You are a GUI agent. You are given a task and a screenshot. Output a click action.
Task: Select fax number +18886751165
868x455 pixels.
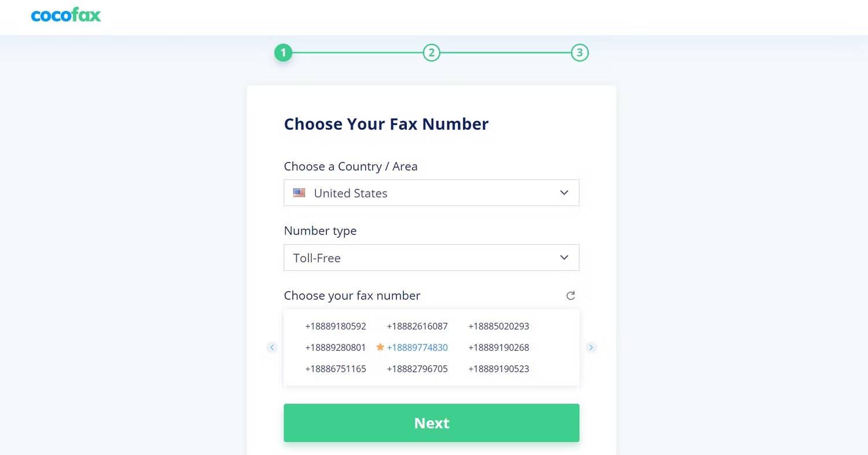click(x=336, y=369)
